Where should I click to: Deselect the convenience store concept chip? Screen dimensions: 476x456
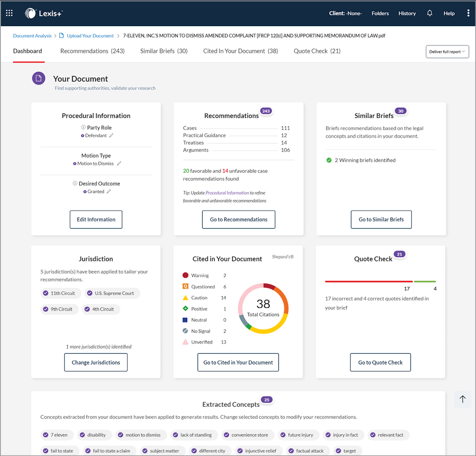coord(248,435)
